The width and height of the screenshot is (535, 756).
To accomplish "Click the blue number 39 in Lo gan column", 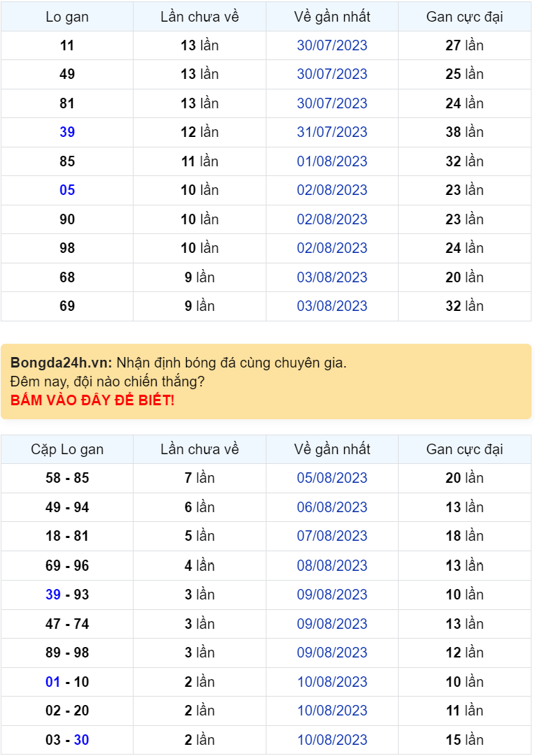I will [x=66, y=132].
